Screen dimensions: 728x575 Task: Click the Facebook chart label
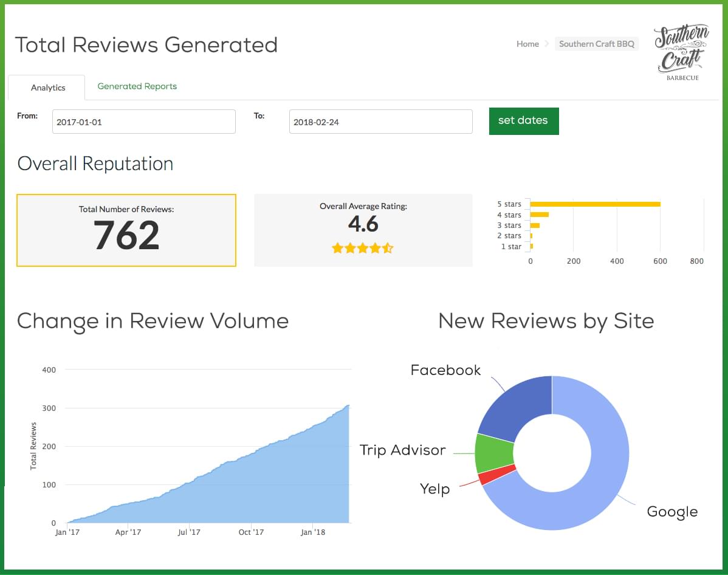[445, 370]
